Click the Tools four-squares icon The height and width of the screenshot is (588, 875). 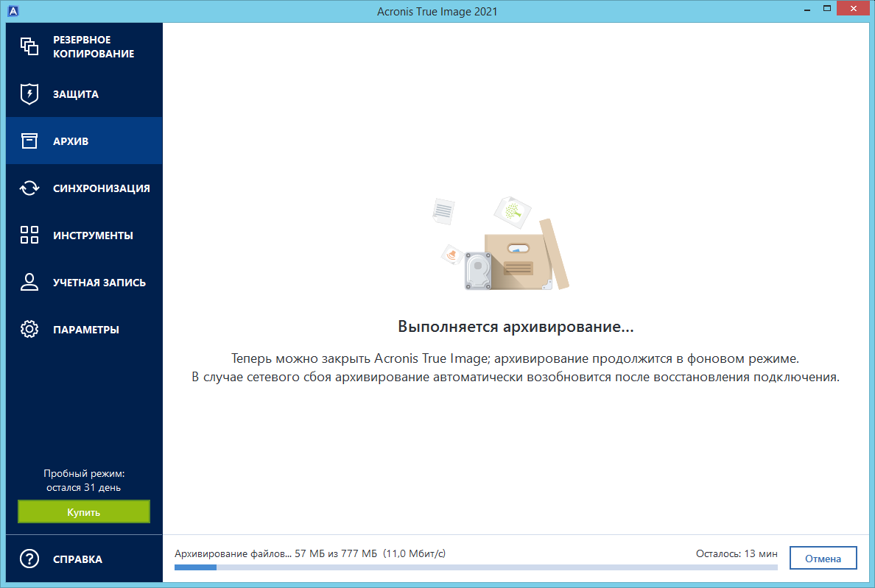tap(29, 235)
